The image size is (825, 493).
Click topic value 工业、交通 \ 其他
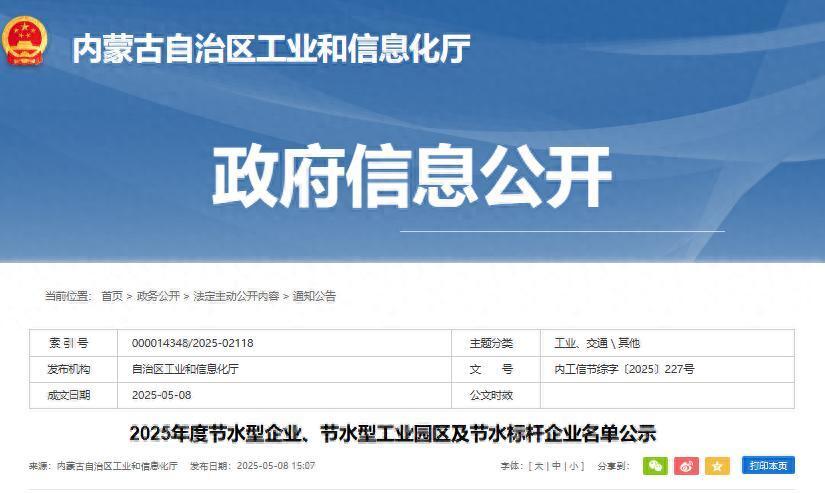(x=597, y=343)
